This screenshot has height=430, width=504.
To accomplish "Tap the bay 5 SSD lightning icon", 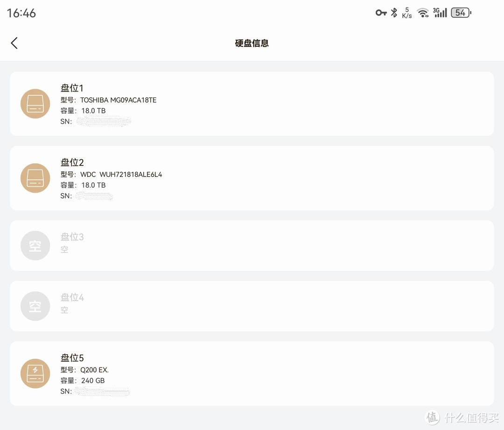I will pos(35,374).
